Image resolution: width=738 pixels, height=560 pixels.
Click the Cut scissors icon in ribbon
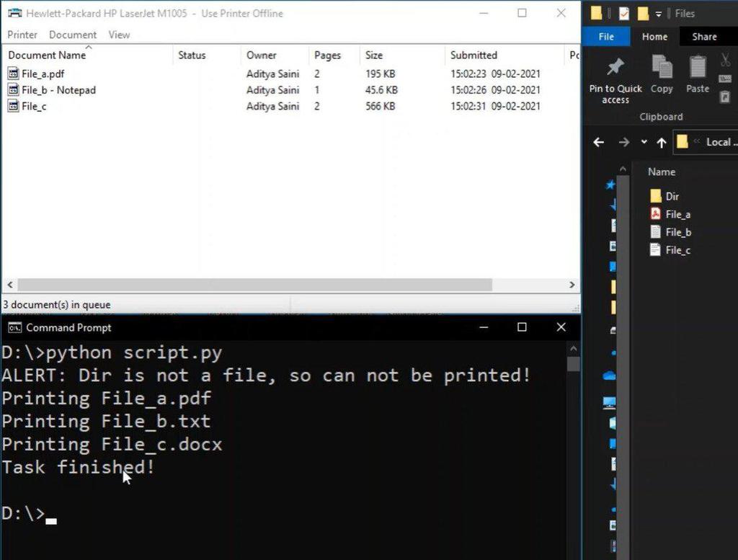coord(725,60)
